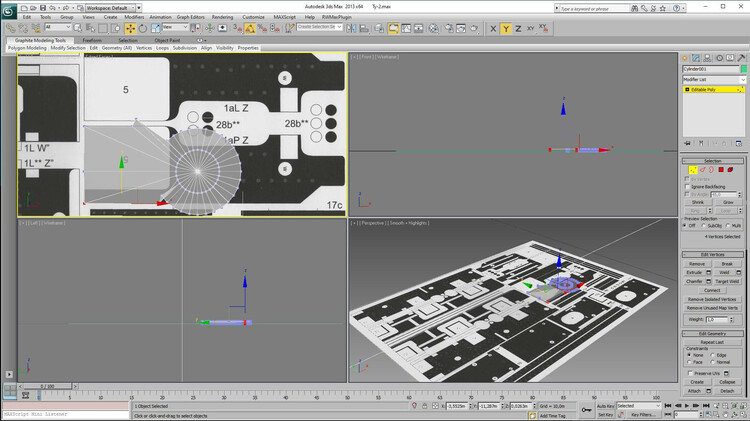Collapse the Edit Vertices rollout
750x421 pixels.
pos(714,254)
